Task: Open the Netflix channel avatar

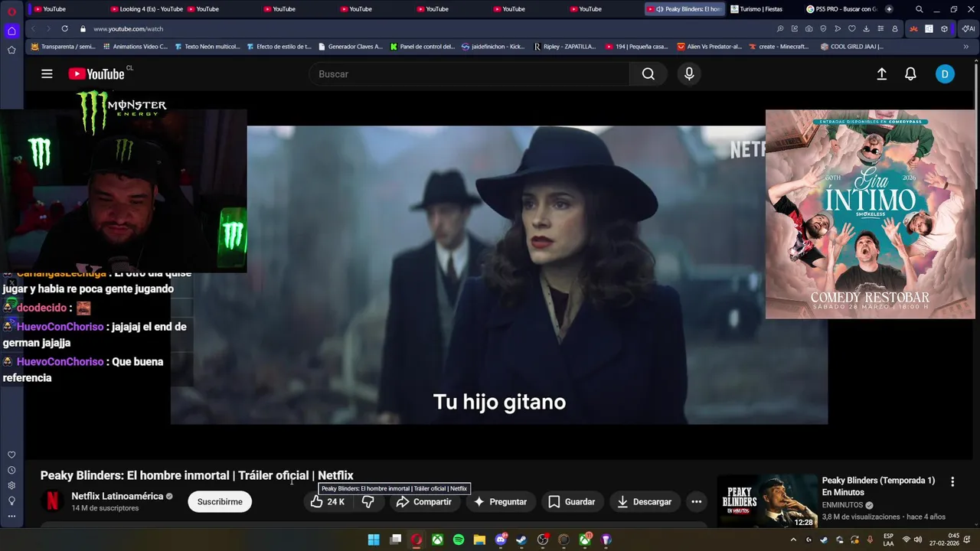Action: click(52, 501)
